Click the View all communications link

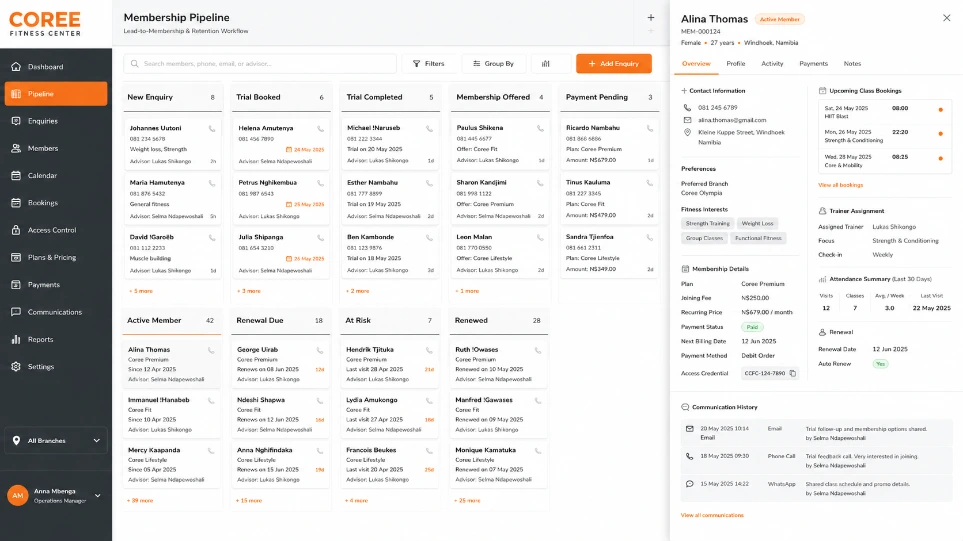[x=712, y=515]
